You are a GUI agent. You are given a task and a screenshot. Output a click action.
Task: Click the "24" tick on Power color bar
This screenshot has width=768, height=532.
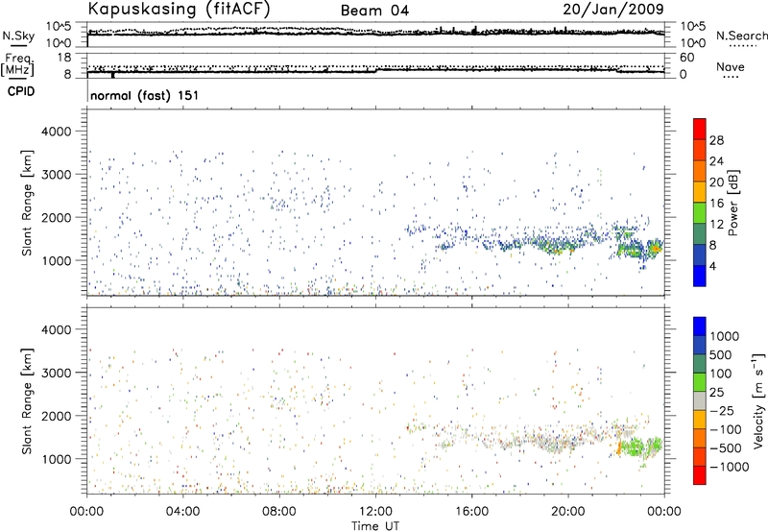[x=716, y=161]
